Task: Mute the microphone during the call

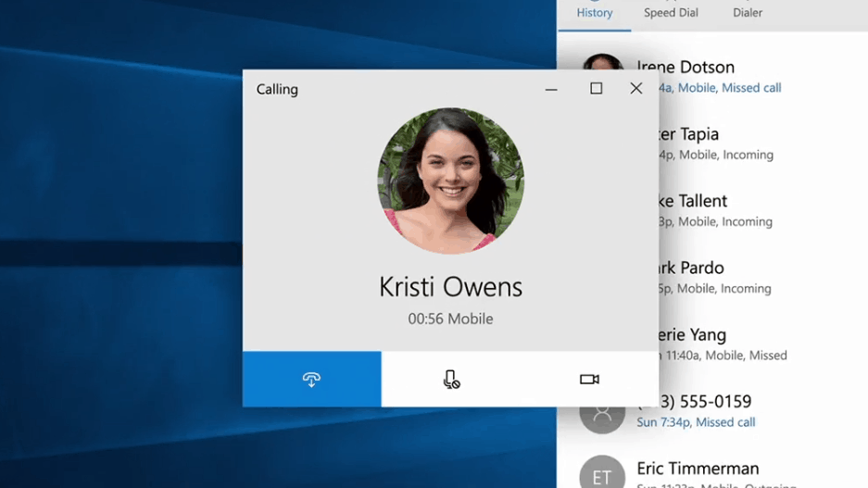Action: 451,380
